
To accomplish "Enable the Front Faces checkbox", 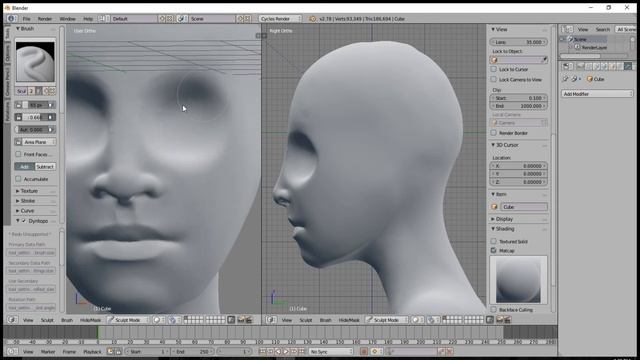I will 18,154.
